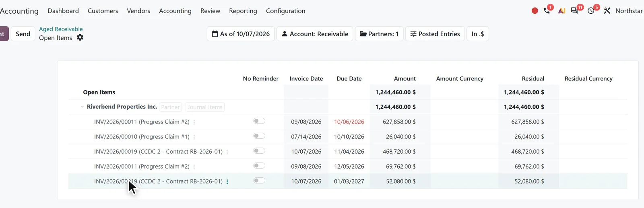Screen dimensions: 644x208
Task: Open the As of 10/07/2026 date filter
Action: [x=241, y=34]
